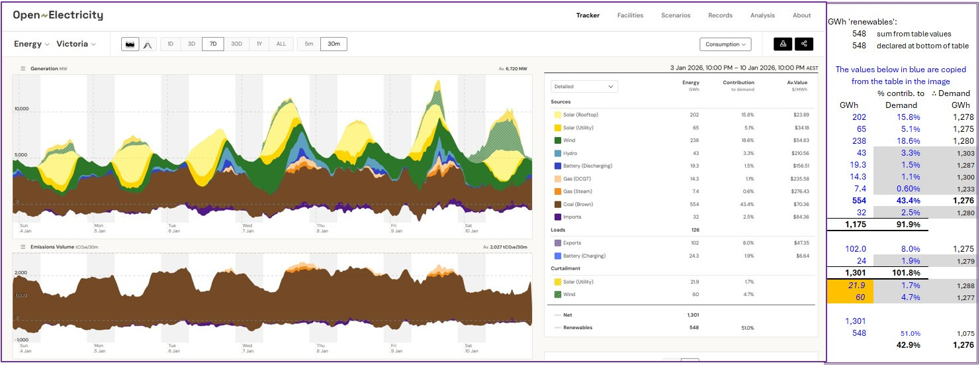Click Wed 7 Jan on the generation chart axis
The image size is (980, 365).
(247, 228)
